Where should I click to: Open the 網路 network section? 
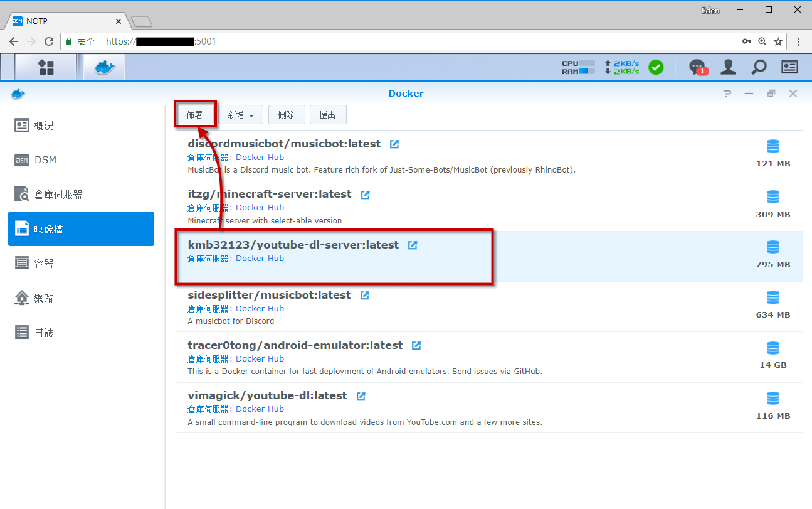81,298
